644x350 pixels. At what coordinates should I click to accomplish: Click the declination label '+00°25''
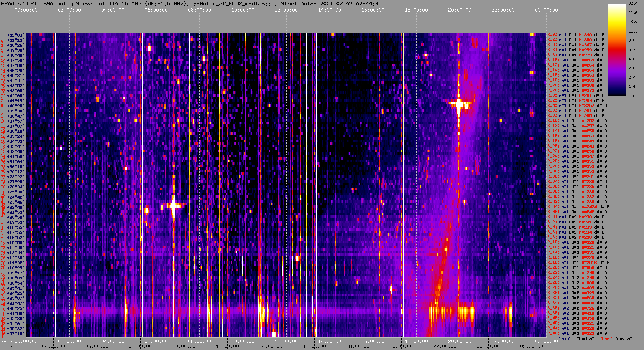click(15, 308)
